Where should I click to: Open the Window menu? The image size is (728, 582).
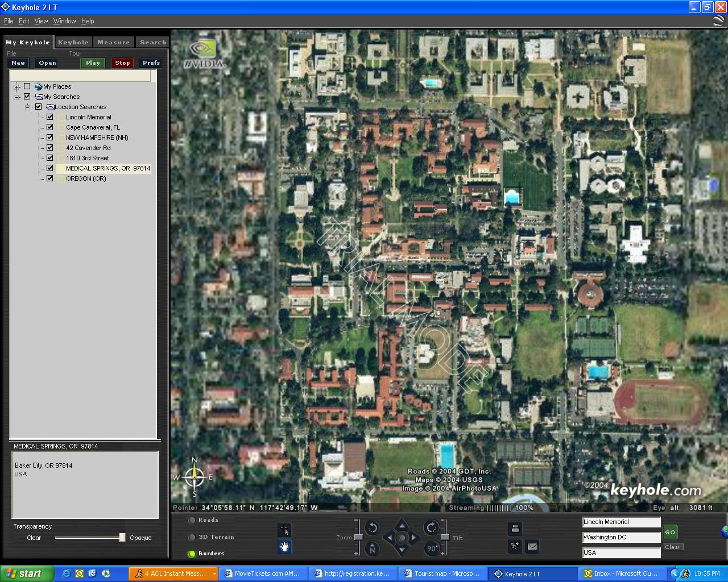(65, 21)
